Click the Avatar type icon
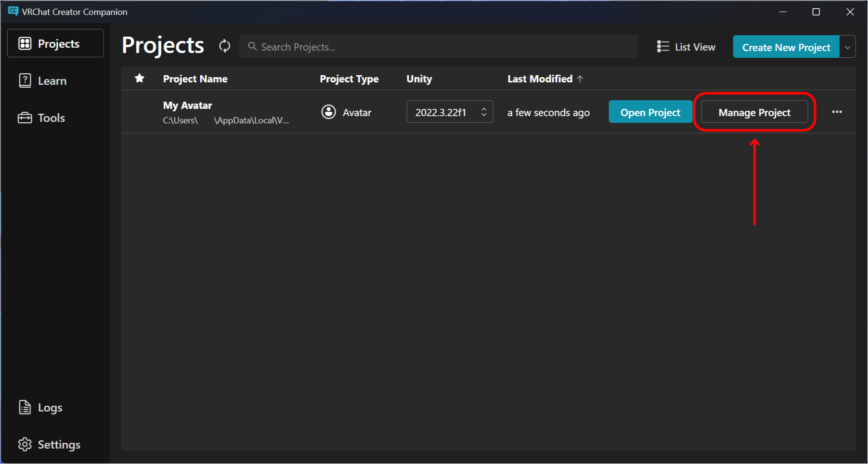The width and height of the screenshot is (868, 464). coord(329,112)
